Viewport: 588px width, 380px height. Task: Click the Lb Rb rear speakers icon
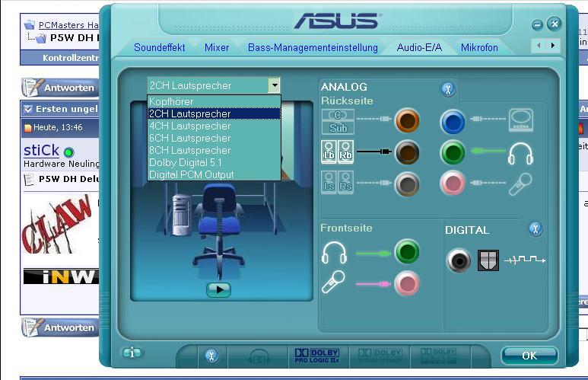coord(338,152)
